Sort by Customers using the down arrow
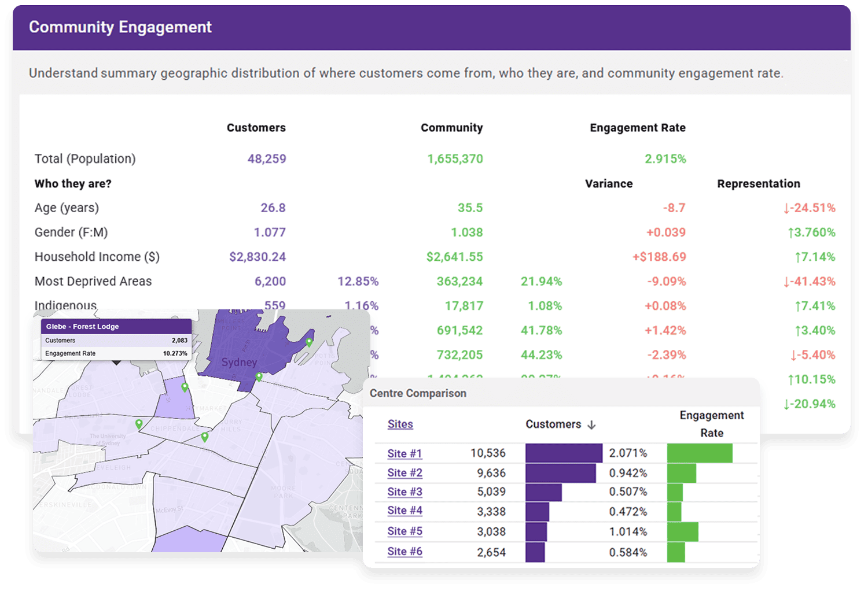868x595 pixels. tap(591, 425)
